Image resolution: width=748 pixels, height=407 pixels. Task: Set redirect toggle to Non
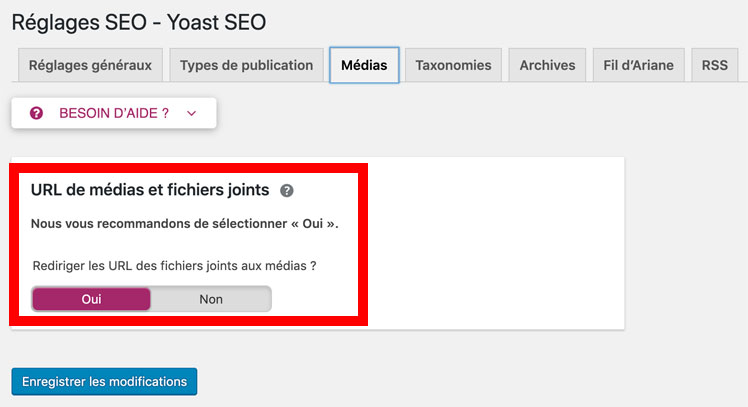click(x=211, y=299)
